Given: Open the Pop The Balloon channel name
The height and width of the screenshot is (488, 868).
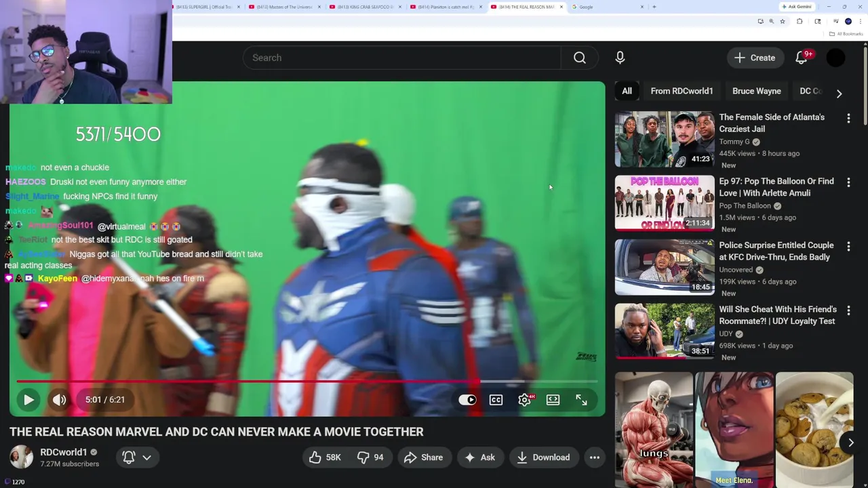Looking at the screenshot, I should click(x=745, y=206).
